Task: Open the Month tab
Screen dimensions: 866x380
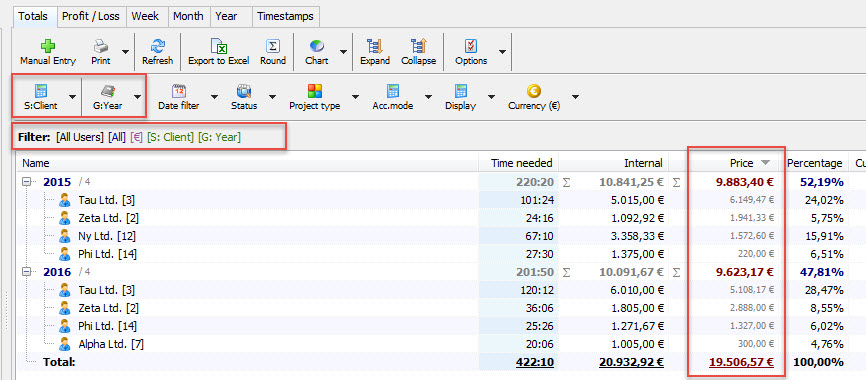Action: pyautogui.click(x=188, y=16)
